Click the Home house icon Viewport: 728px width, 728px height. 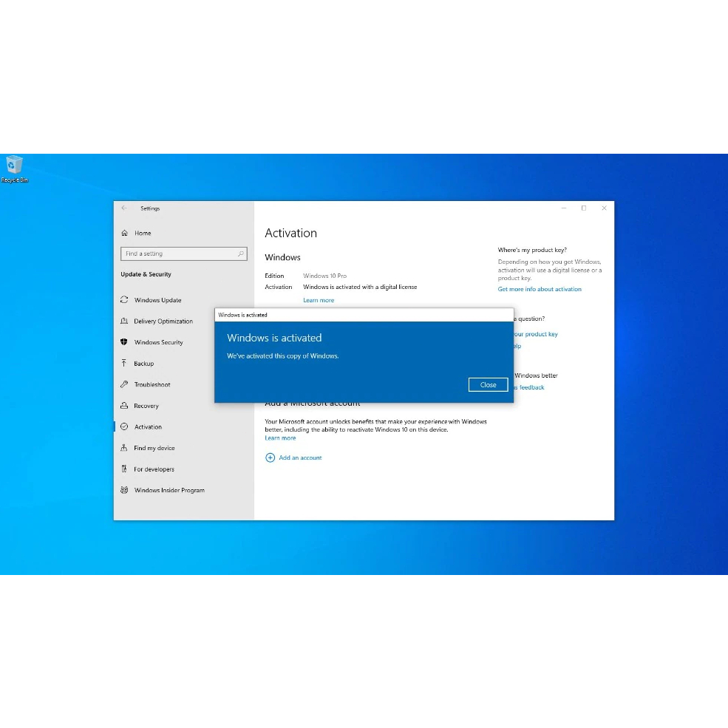(124, 233)
